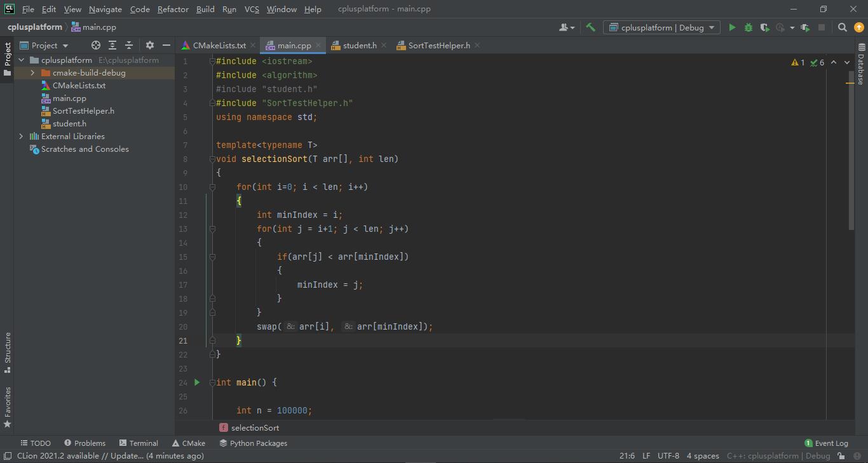
Task: Select CMakeLists.txt in project tree
Action: [x=79, y=85]
